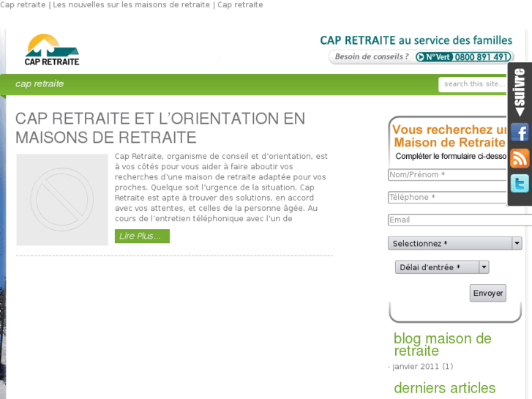Viewport: 532px width, 399px height.
Task: Open the 'Délai d'entrée *' dropdown
Action: 442,267
